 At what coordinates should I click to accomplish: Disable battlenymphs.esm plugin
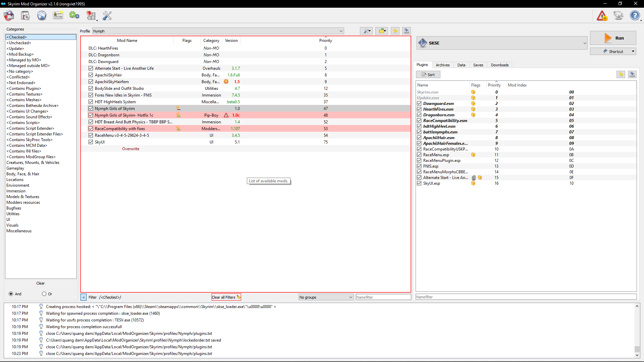tap(419, 132)
